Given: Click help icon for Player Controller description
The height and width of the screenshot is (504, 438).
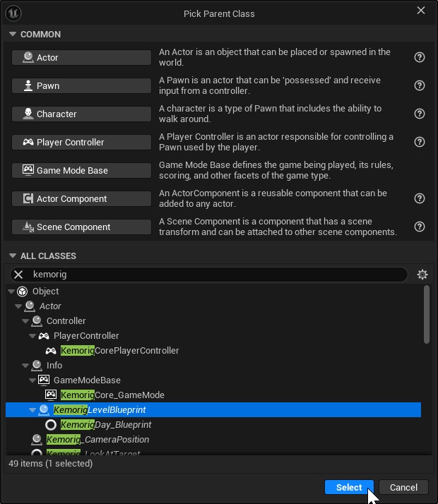Looking at the screenshot, I should [420, 142].
